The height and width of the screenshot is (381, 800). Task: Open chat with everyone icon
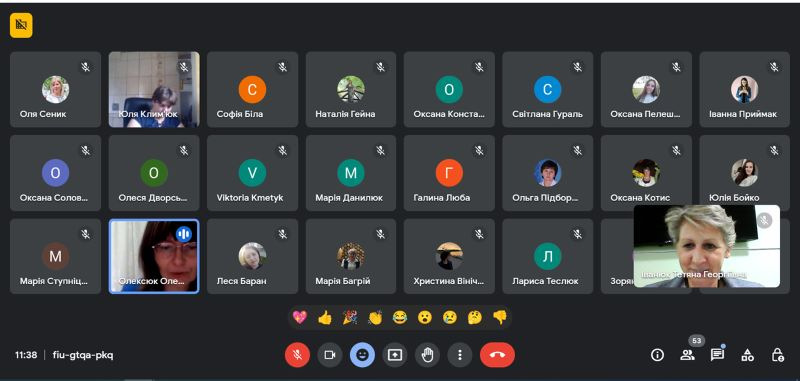(x=717, y=355)
